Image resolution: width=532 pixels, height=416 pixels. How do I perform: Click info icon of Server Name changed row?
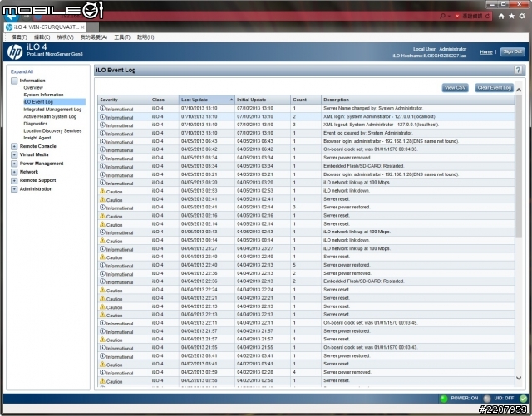pos(102,109)
